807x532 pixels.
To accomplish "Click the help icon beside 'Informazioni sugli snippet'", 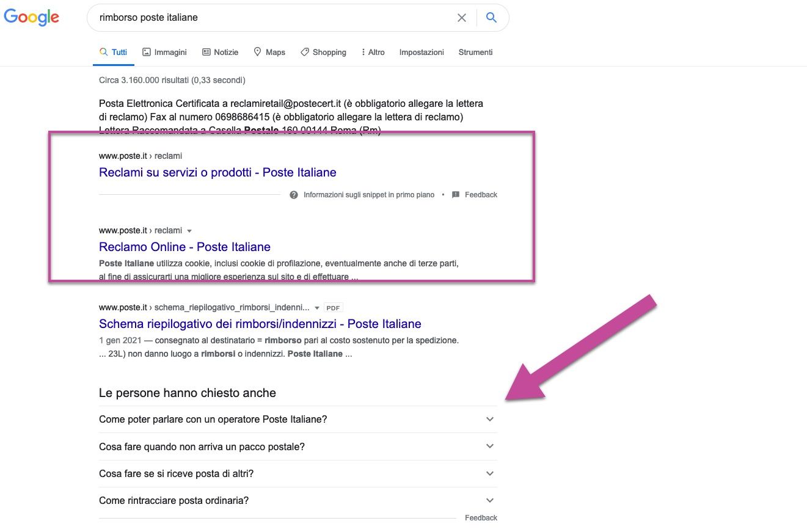I will click(x=294, y=195).
